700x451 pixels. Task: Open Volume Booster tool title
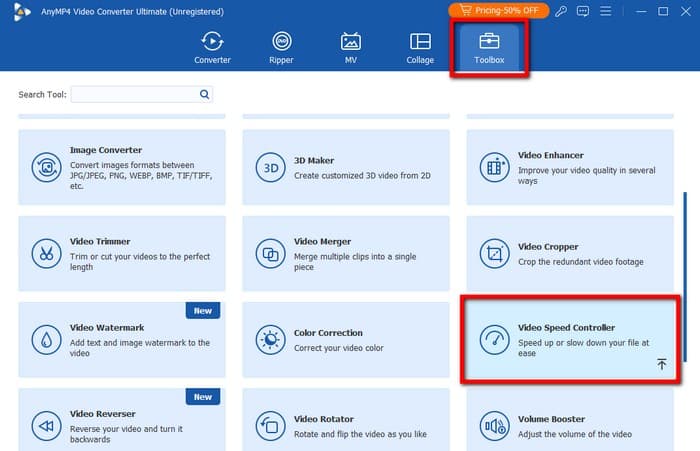551,419
